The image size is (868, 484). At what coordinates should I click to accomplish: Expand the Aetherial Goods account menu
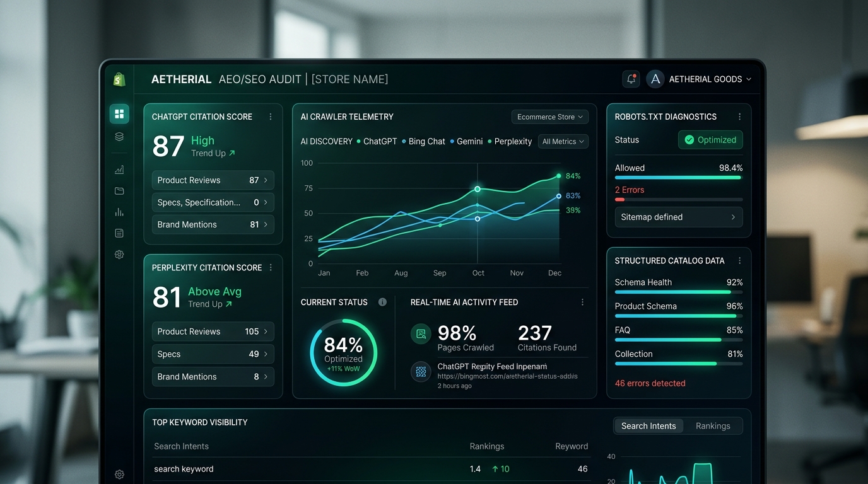point(710,79)
